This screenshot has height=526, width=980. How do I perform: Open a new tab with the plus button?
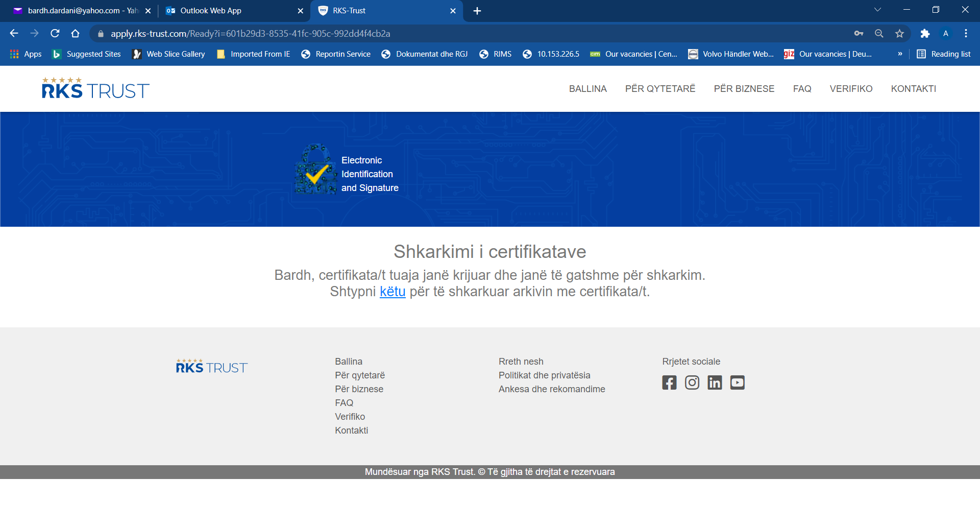477,11
